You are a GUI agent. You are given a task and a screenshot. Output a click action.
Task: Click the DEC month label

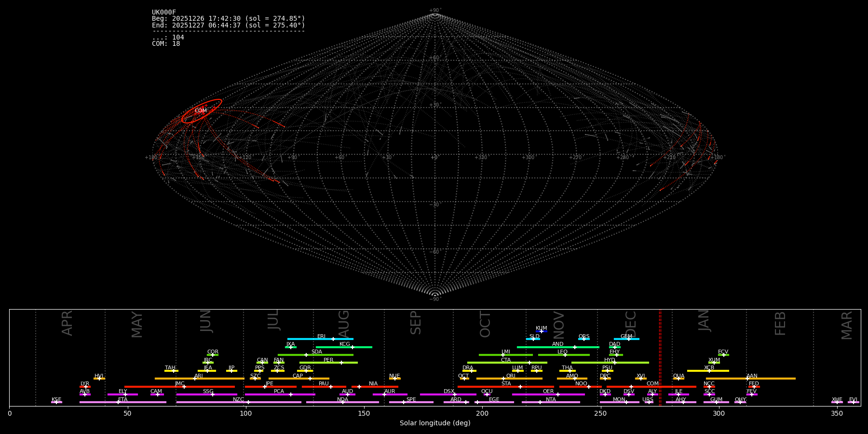point(631,324)
